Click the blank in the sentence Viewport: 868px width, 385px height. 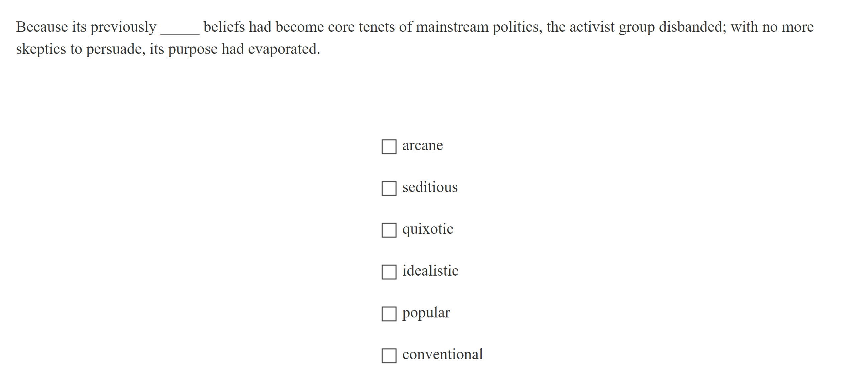tap(180, 32)
